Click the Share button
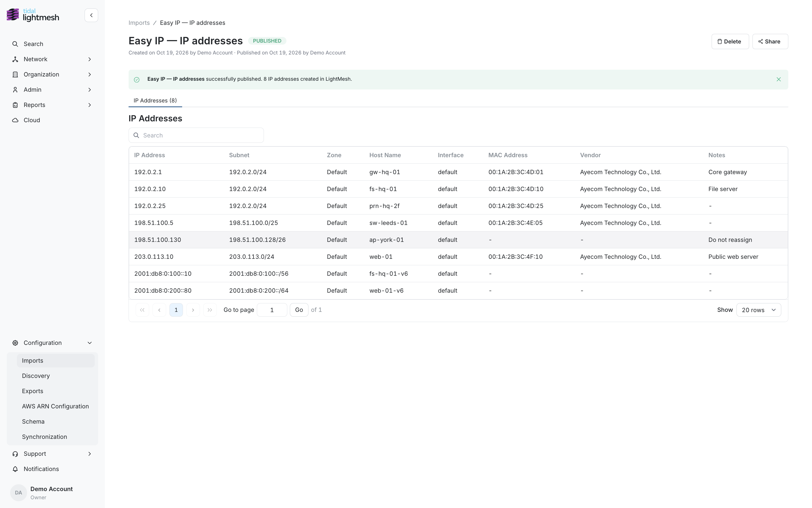This screenshot has height=508, width=812. point(770,41)
